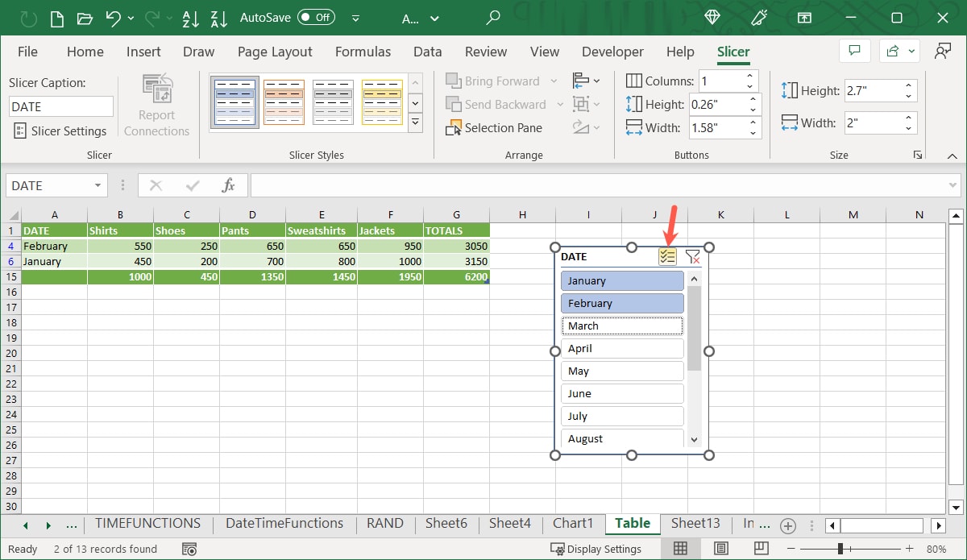Turn AutoSave on
The image size is (967, 560).
click(x=314, y=16)
